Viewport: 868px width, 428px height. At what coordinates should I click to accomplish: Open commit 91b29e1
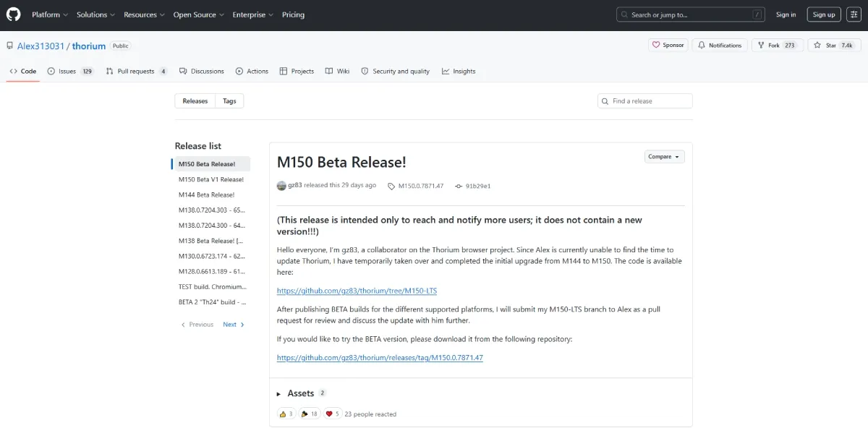(478, 186)
